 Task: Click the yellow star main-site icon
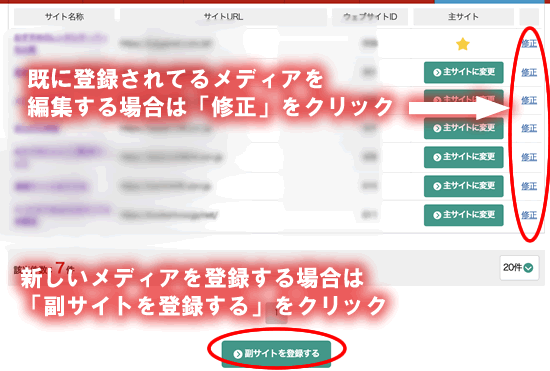463,44
